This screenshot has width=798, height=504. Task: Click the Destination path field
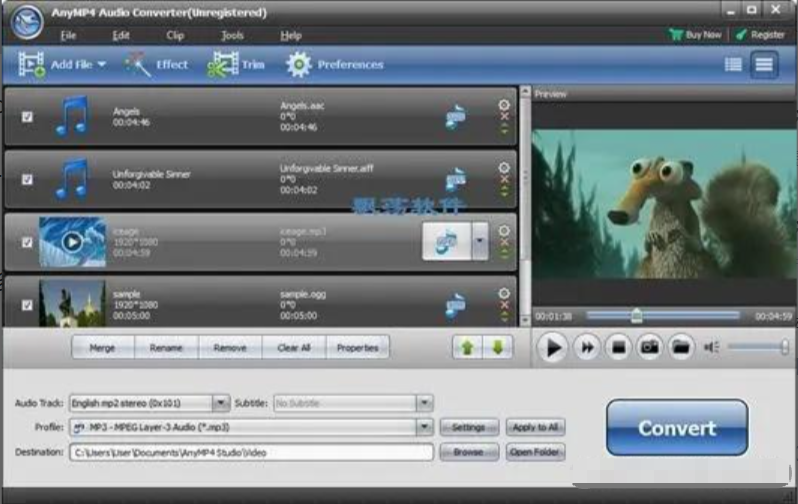click(x=251, y=452)
